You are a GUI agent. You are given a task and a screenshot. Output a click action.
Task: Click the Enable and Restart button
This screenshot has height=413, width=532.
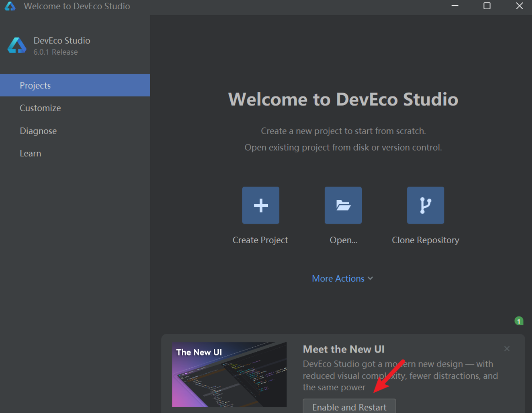349,407
